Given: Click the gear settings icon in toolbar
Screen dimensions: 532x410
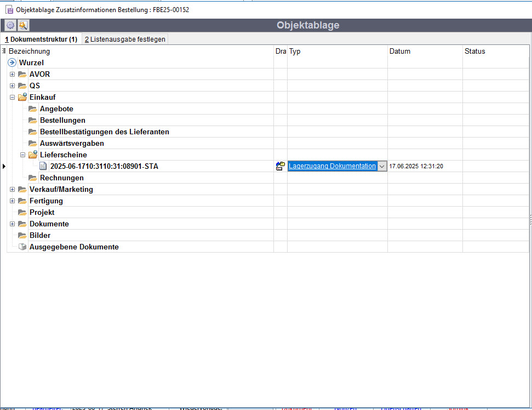Looking at the screenshot, I should (x=10, y=25).
